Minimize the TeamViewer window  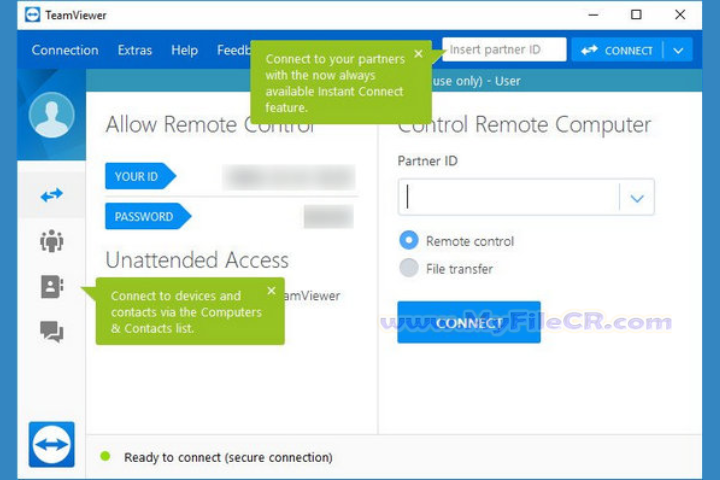[593, 15]
